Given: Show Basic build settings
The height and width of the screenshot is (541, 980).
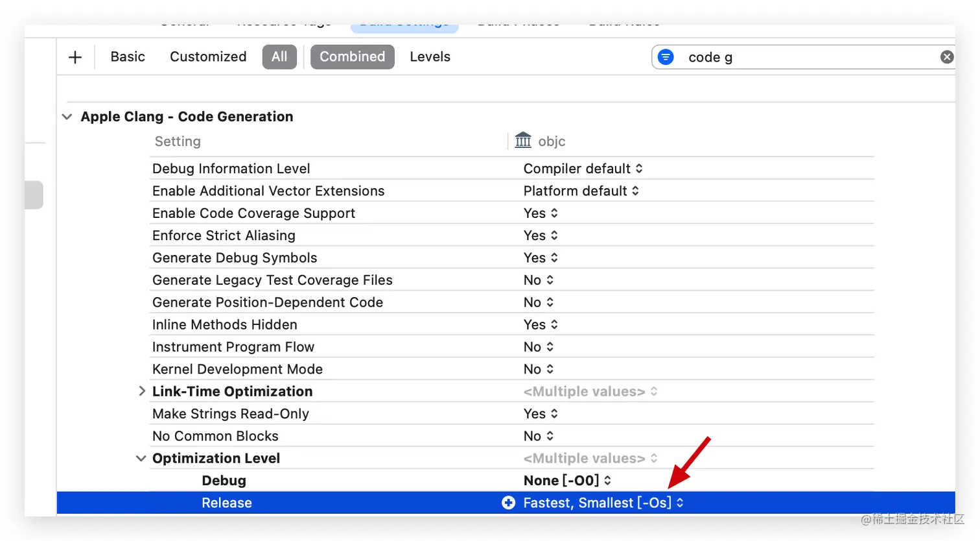Looking at the screenshot, I should (x=128, y=57).
